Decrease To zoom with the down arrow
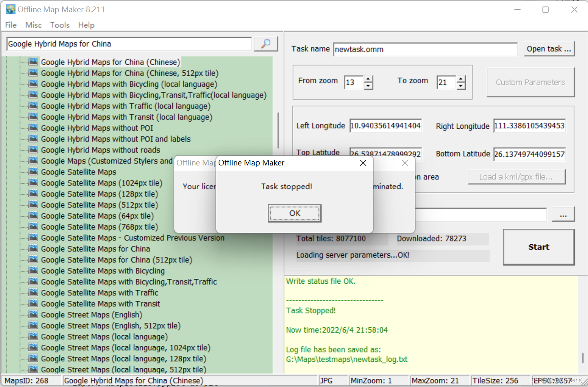588x387 pixels. [x=461, y=85]
